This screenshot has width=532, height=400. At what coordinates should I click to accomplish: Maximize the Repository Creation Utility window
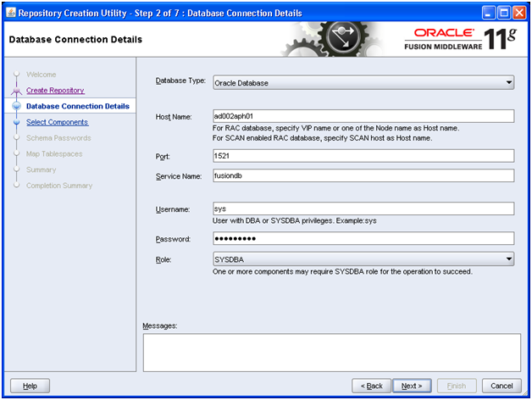pos(504,14)
